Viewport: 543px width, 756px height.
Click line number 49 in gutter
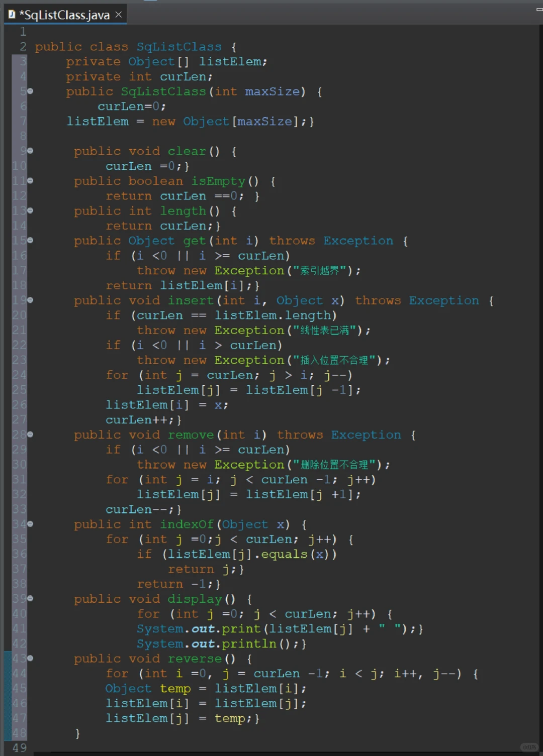coord(20,748)
